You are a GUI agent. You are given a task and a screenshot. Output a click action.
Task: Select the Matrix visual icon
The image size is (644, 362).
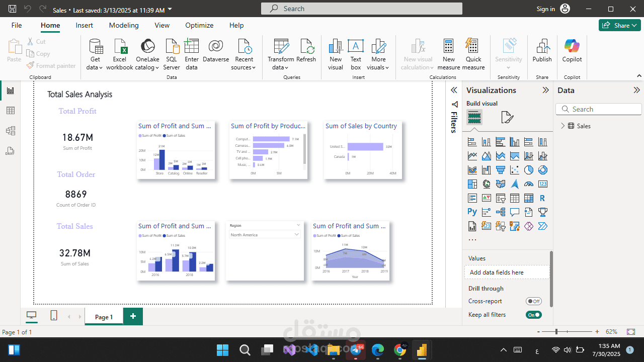pos(528,198)
